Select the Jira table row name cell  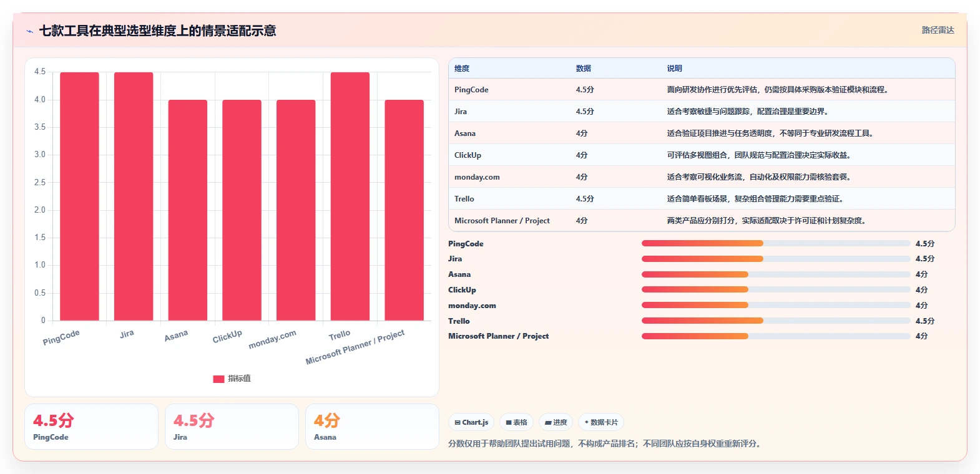coord(461,112)
